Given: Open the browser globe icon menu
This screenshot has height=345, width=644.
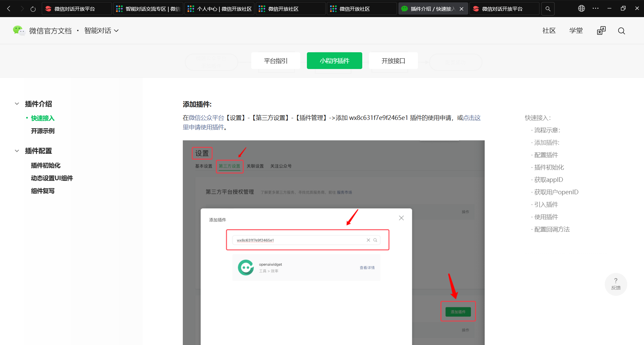Looking at the screenshot, I should [582, 8].
